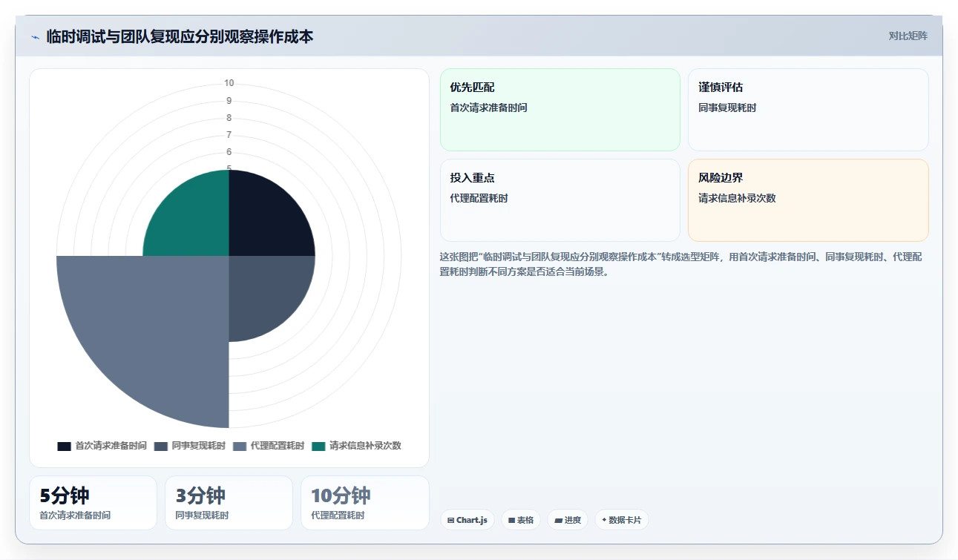Click the axis tick label 8
This screenshot has width=958, height=560.
[229, 118]
